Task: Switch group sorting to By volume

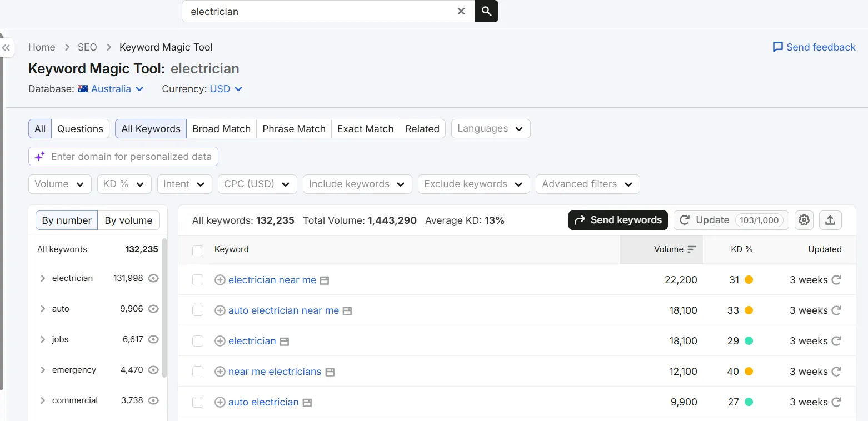Action: tap(128, 220)
